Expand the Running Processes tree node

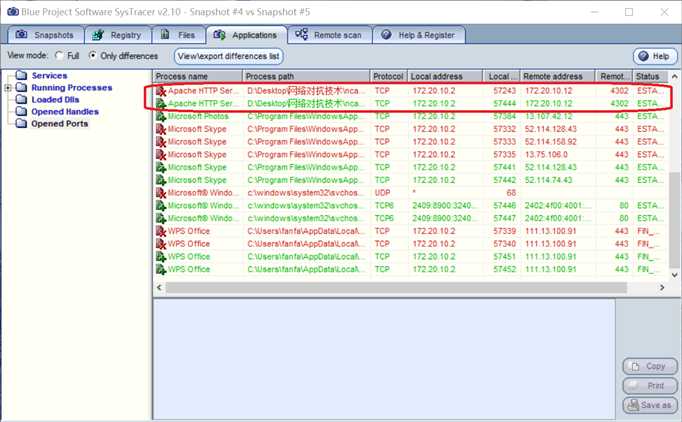point(8,88)
